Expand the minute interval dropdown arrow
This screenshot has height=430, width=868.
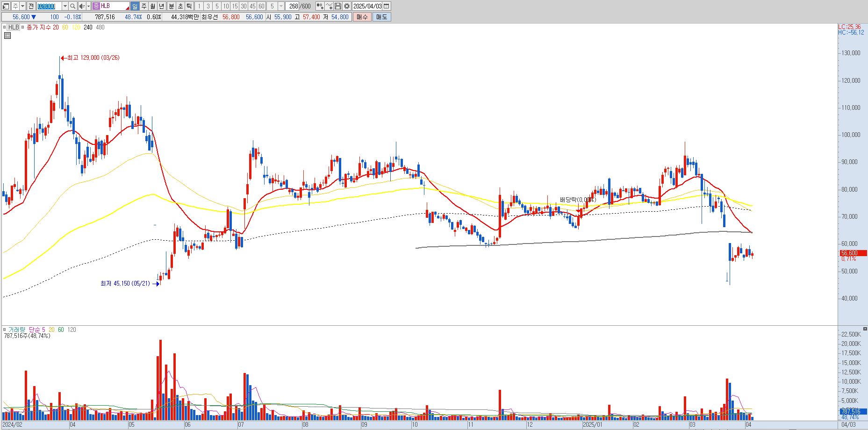[281, 6]
